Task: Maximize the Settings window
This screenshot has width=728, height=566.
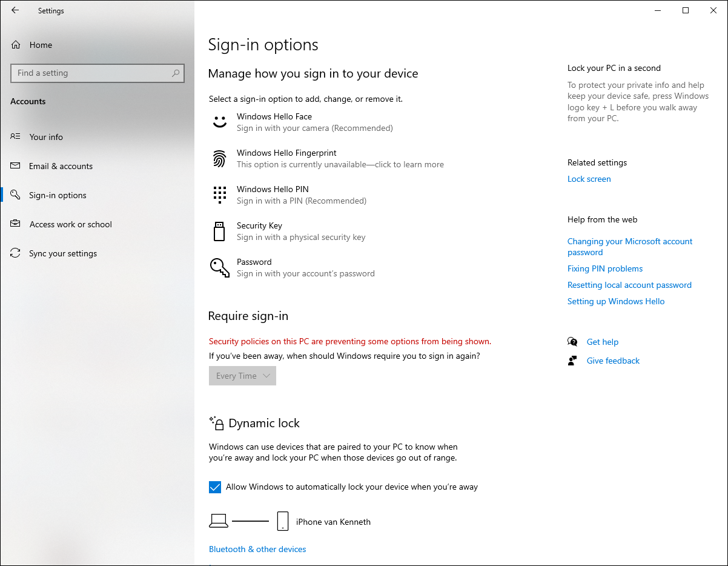Action: (x=686, y=10)
